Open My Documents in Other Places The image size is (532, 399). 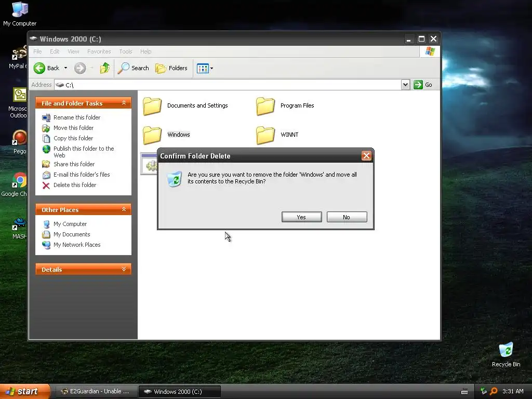point(72,234)
